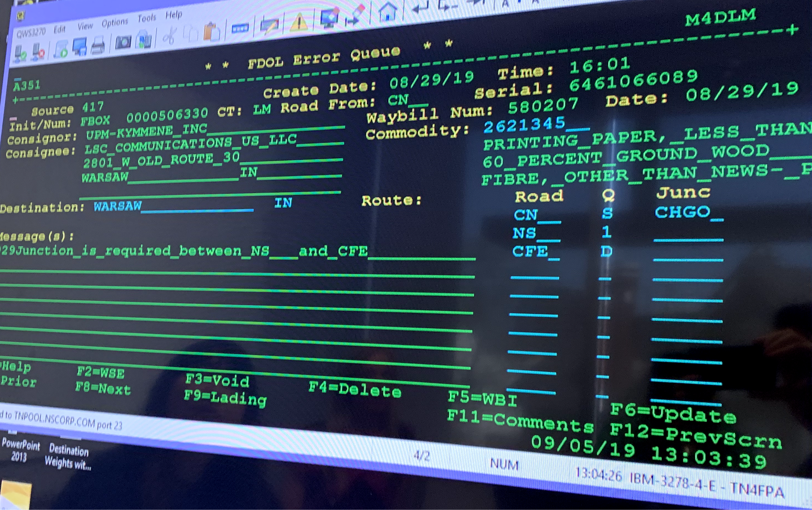
Task: Open the Options menu
Action: coord(115,23)
